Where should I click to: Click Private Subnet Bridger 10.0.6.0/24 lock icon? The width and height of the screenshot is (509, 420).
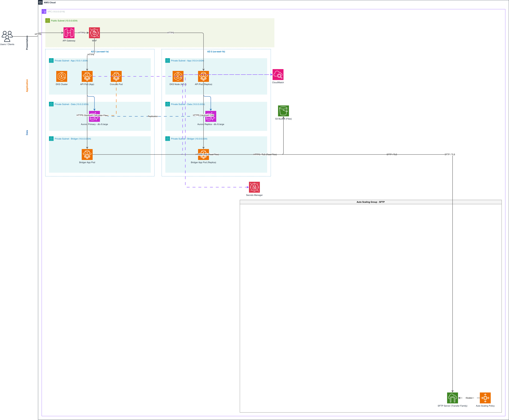(x=168, y=139)
